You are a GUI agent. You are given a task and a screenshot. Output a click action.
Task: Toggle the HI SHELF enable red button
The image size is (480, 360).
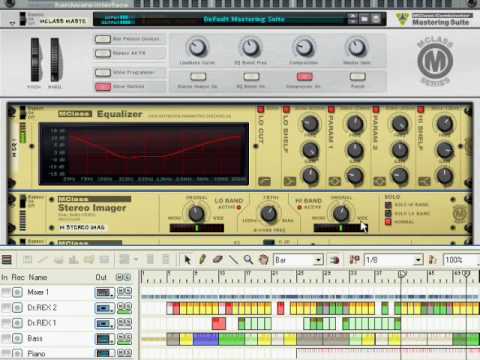[420, 109]
